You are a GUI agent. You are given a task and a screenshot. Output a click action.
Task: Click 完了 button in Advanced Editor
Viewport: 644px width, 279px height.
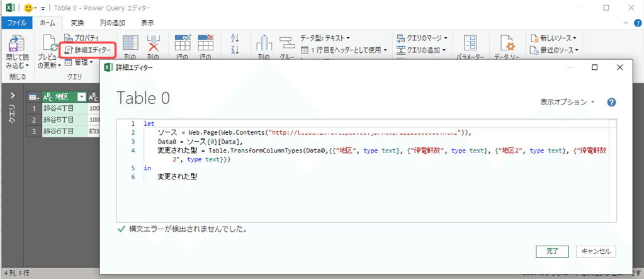[x=552, y=251]
